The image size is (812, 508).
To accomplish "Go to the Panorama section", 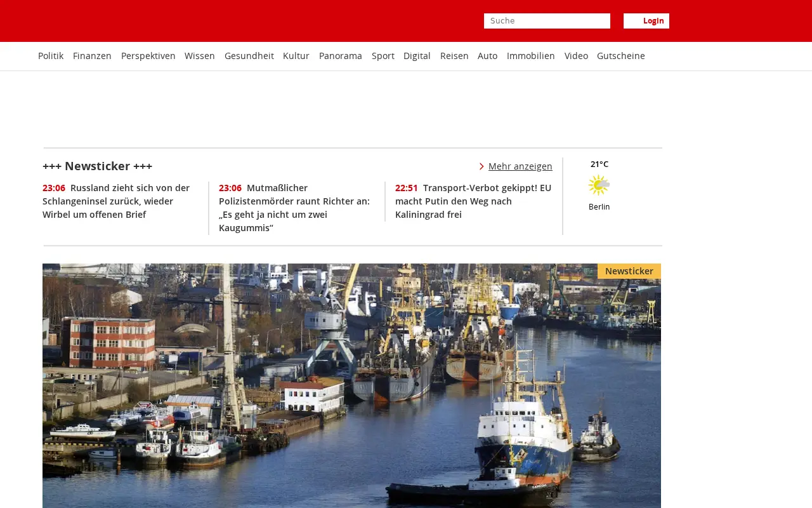I will coord(341,56).
